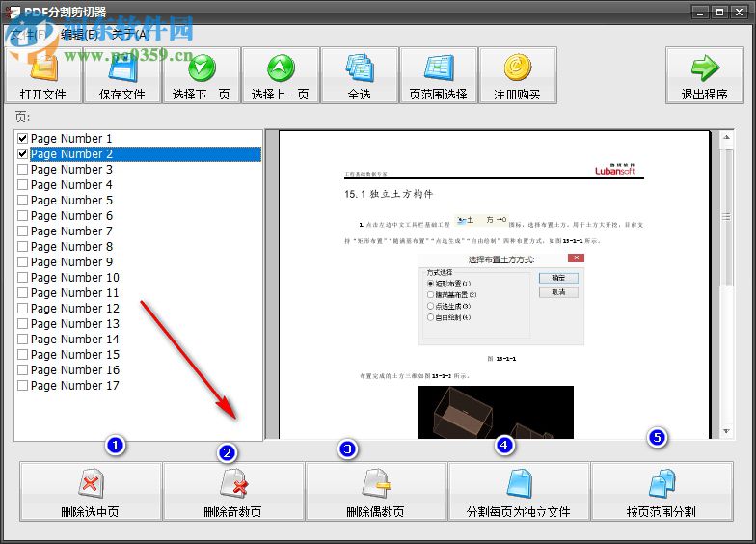This screenshot has width=756, height=544.
Task: Click the Open File (打开文件) toolbar button
Action: 42,75
